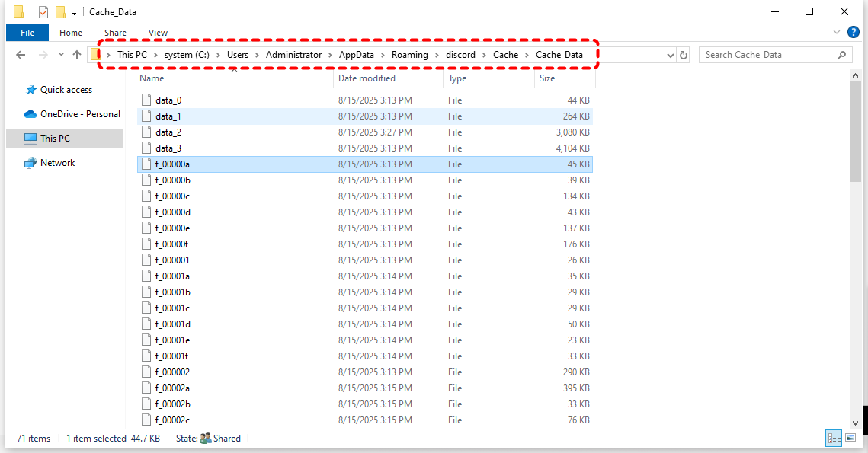
Task: Refresh the Cache_Data folder view
Action: pos(683,55)
